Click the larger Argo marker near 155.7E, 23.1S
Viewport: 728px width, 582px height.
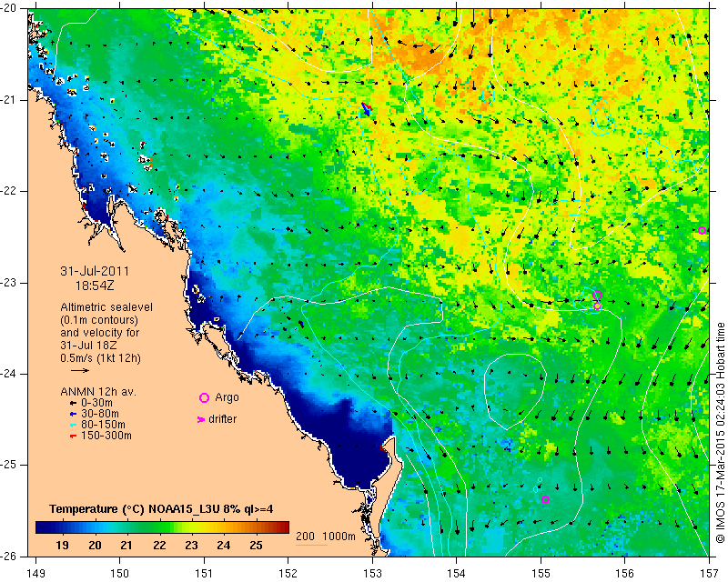click(x=598, y=295)
